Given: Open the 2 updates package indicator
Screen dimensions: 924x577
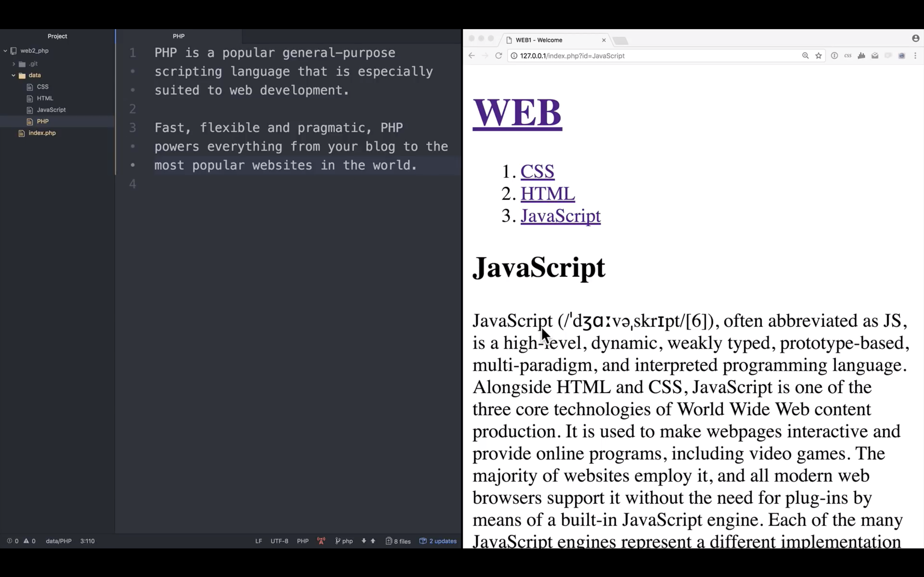Looking at the screenshot, I should [438, 541].
